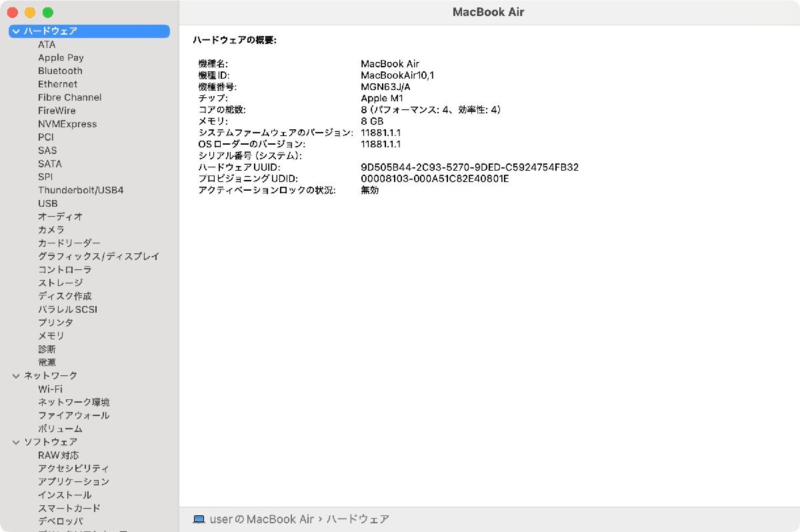Select ボリューム in the sidebar
The image size is (800, 532).
click(61, 429)
